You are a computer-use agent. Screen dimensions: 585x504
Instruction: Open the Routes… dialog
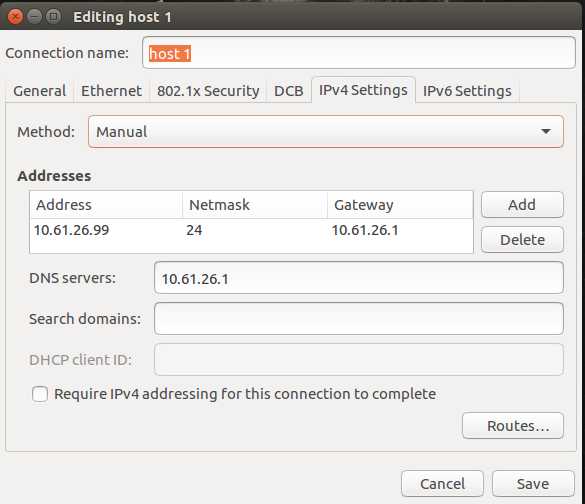tap(513, 426)
